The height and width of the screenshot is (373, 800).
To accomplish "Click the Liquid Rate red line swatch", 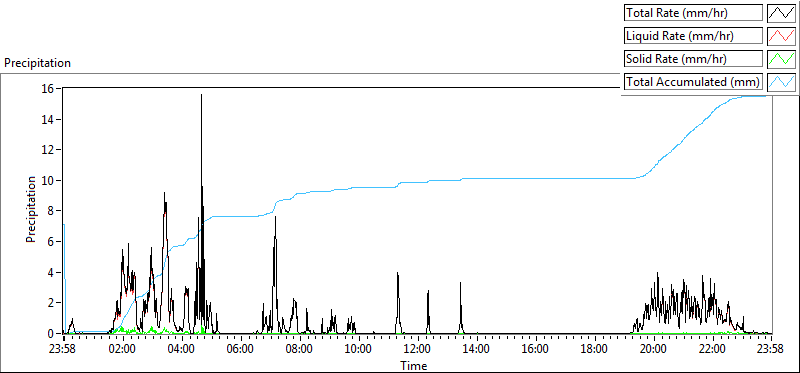I will 782,36.
